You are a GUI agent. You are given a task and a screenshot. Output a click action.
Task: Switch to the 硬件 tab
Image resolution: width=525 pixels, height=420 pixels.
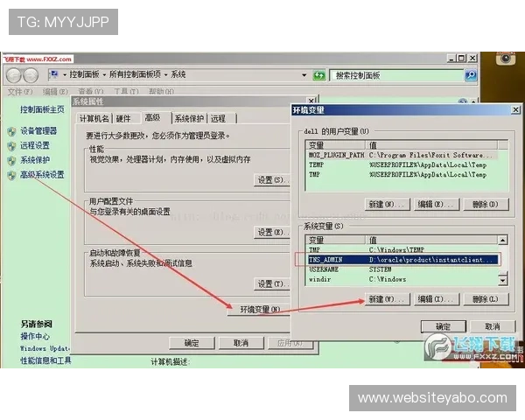(124, 119)
